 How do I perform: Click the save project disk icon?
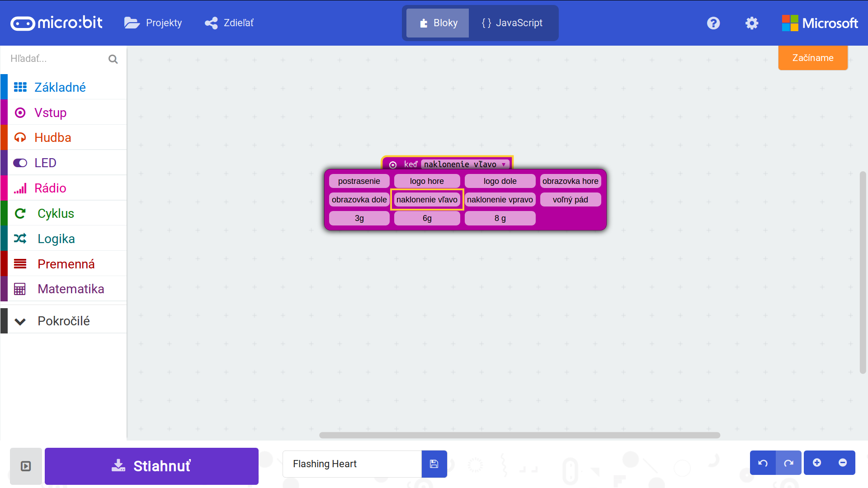pos(434,464)
